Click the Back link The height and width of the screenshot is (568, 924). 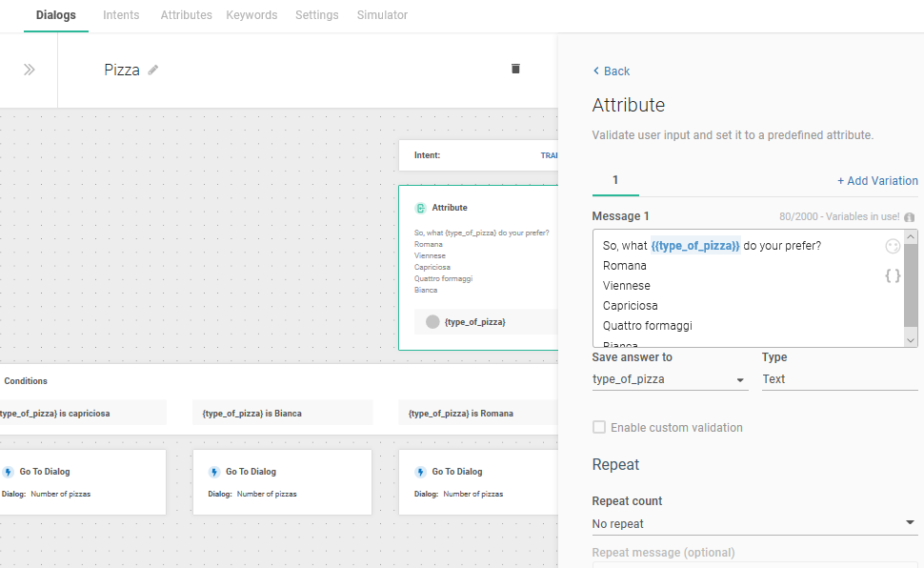pyautogui.click(x=611, y=71)
